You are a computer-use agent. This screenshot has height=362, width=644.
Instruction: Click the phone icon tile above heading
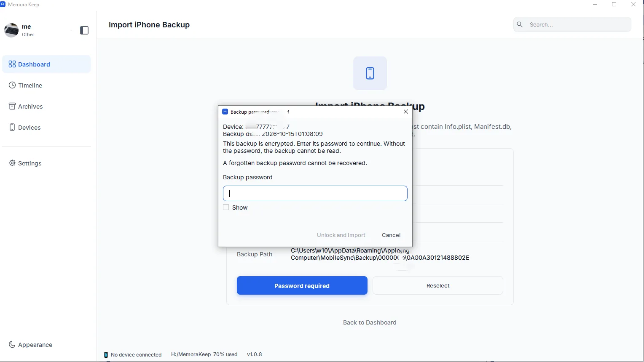(x=370, y=73)
